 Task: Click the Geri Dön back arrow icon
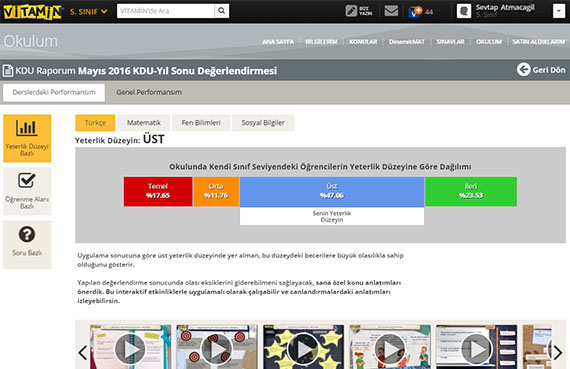pos(523,69)
